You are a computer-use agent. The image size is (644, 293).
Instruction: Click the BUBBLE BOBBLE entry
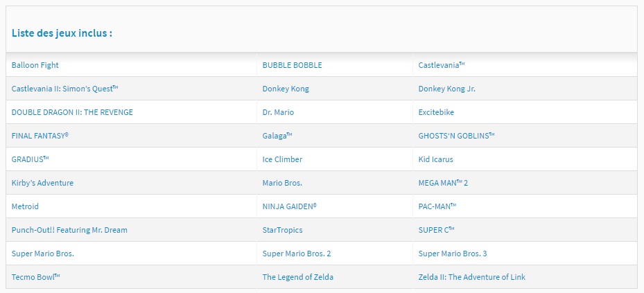click(x=292, y=65)
